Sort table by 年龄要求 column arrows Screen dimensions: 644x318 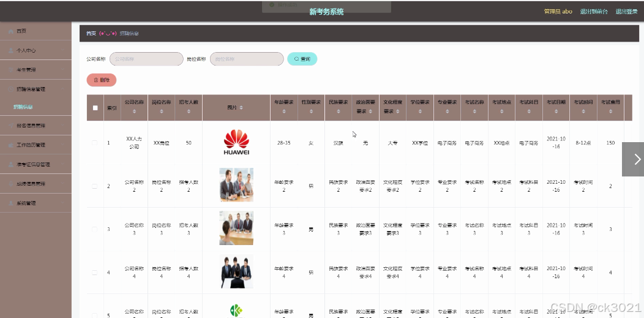(x=284, y=112)
